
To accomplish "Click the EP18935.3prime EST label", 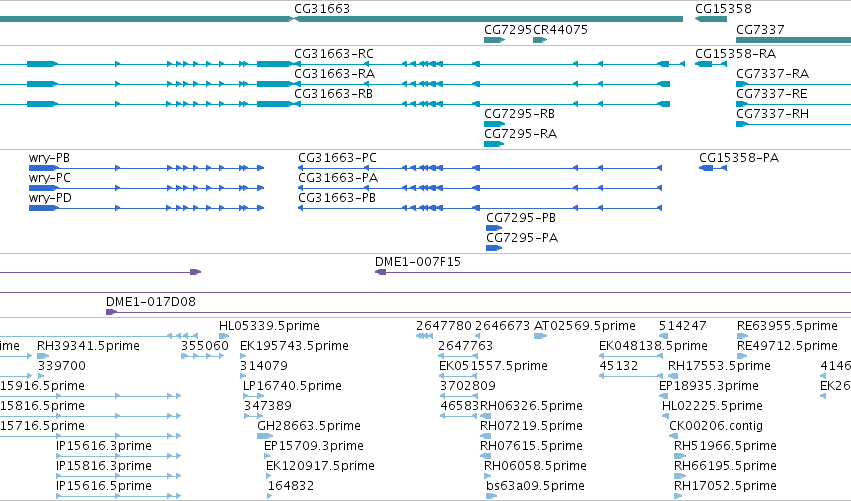I will 708,386.
